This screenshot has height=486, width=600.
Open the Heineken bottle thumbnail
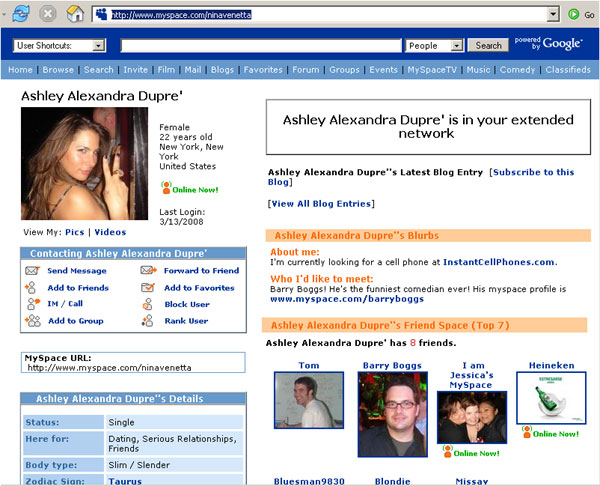(551, 398)
